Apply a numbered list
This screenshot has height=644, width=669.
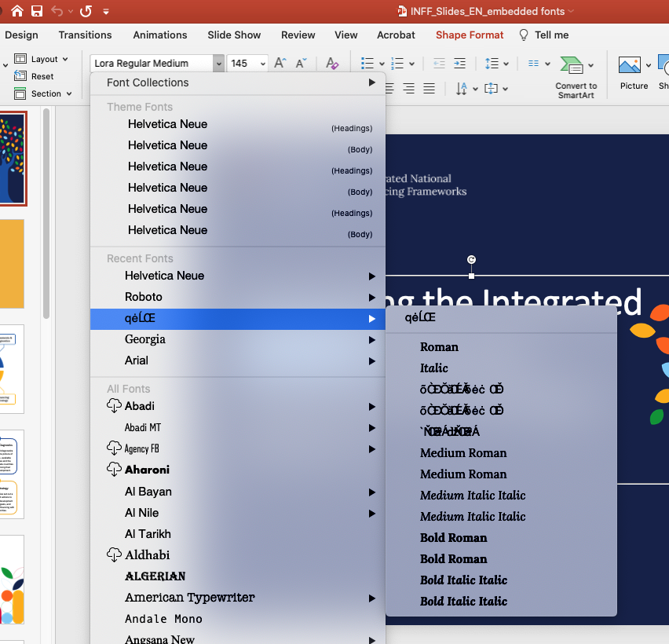point(397,63)
